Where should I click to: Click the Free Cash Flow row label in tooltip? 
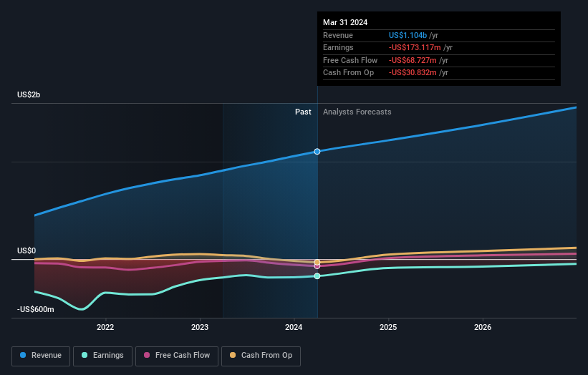click(x=350, y=60)
